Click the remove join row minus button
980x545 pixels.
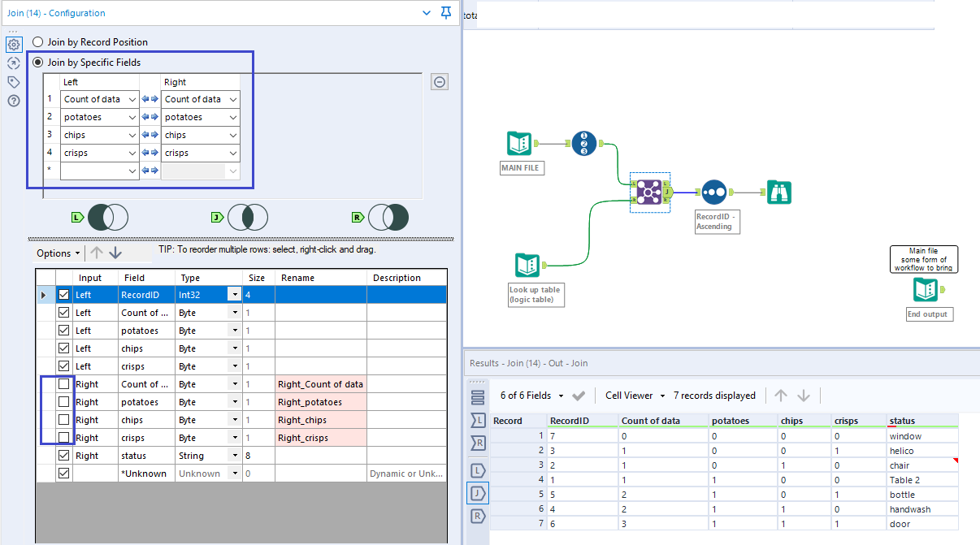point(440,81)
